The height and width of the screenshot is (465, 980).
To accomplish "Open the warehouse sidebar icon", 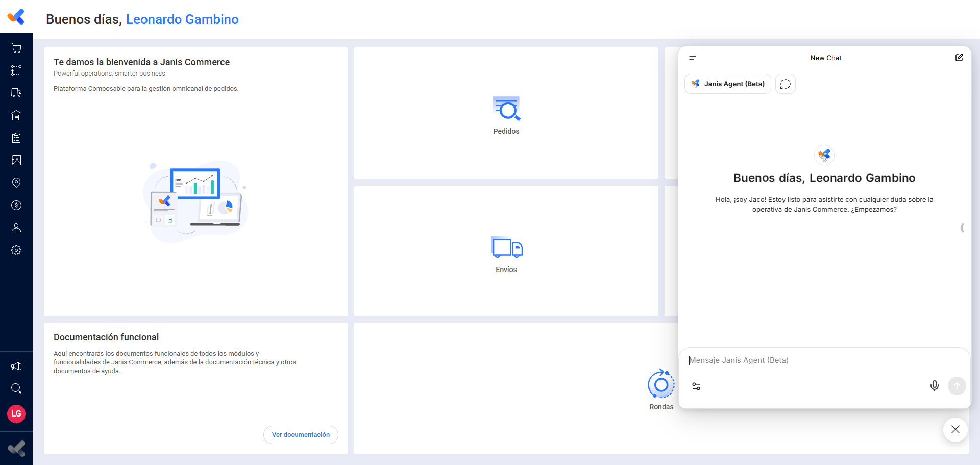I will click(16, 115).
